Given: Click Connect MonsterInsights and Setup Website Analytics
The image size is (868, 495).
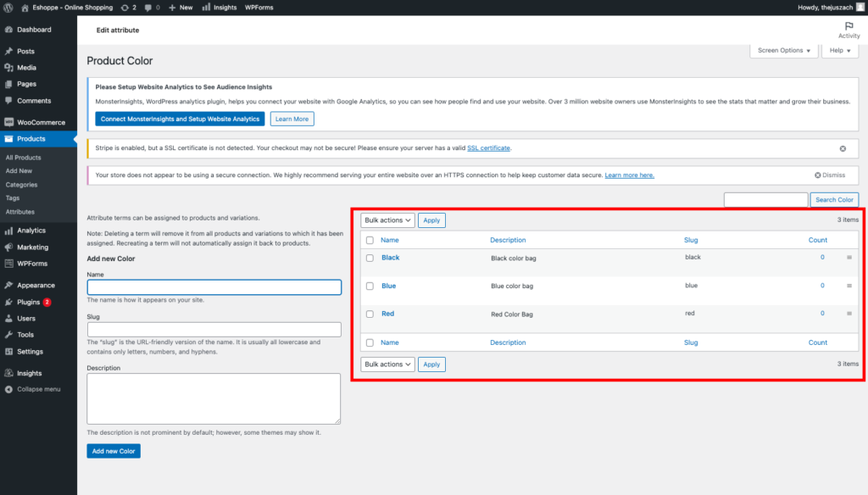Looking at the screenshot, I should coord(180,119).
